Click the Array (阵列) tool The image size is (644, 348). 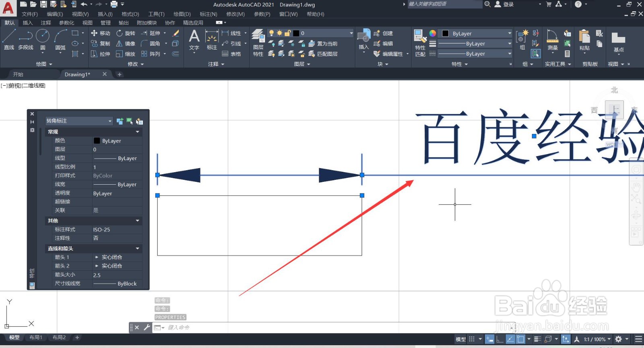(151, 54)
